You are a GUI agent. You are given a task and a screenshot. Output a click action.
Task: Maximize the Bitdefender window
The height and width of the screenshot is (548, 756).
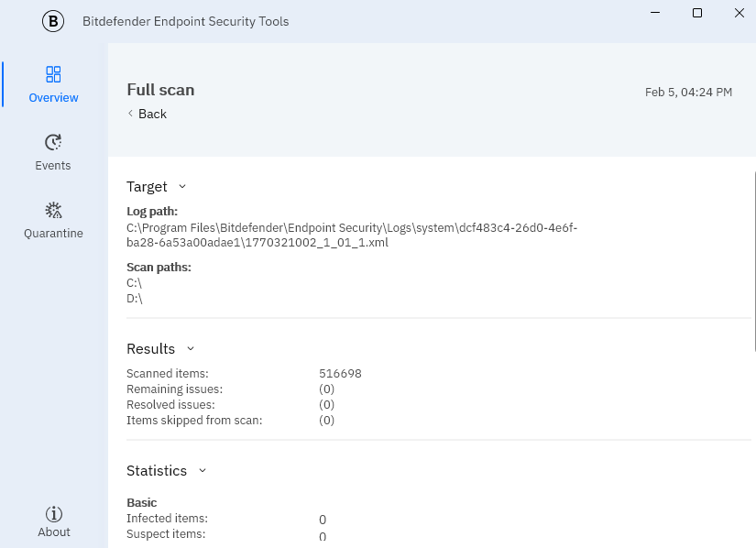point(697,13)
